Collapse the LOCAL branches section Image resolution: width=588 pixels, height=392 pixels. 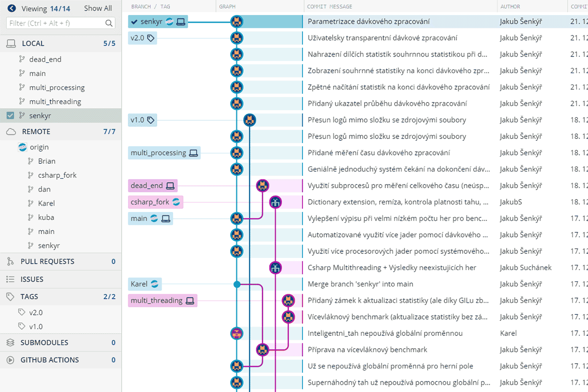[61, 43]
